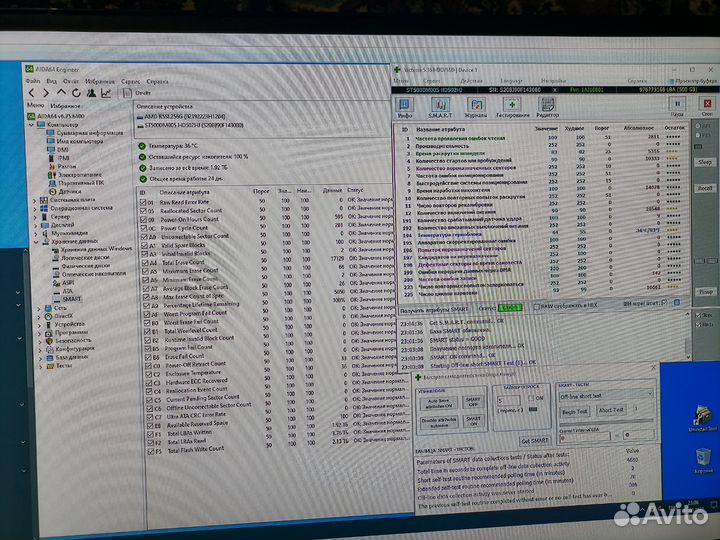
Task: Click Victoria Language menu
Action: click(x=511, y=80)
